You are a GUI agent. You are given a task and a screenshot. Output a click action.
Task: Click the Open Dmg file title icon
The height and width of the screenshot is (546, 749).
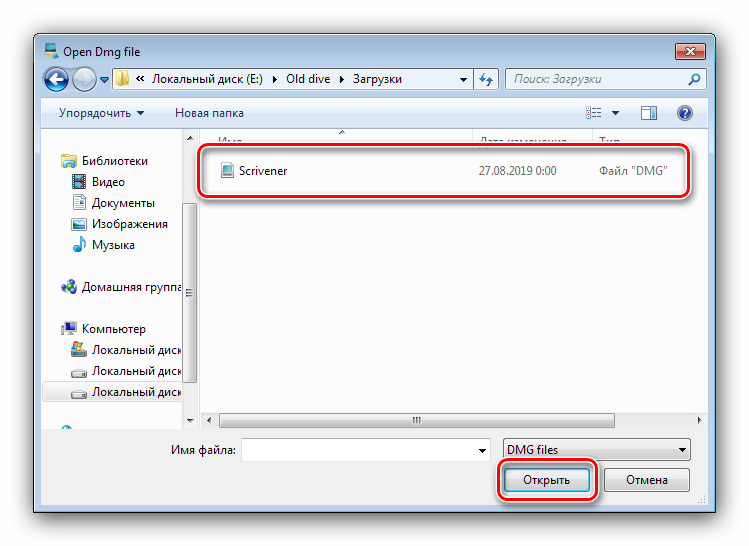[x=51, y=51]
